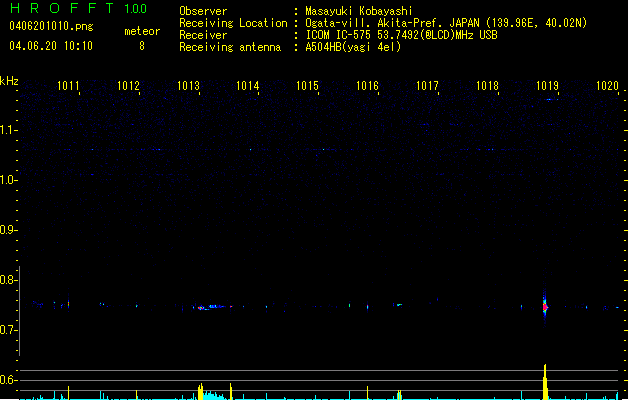
Task: Click the 1015 time axis label
Action: click(307, 86)
